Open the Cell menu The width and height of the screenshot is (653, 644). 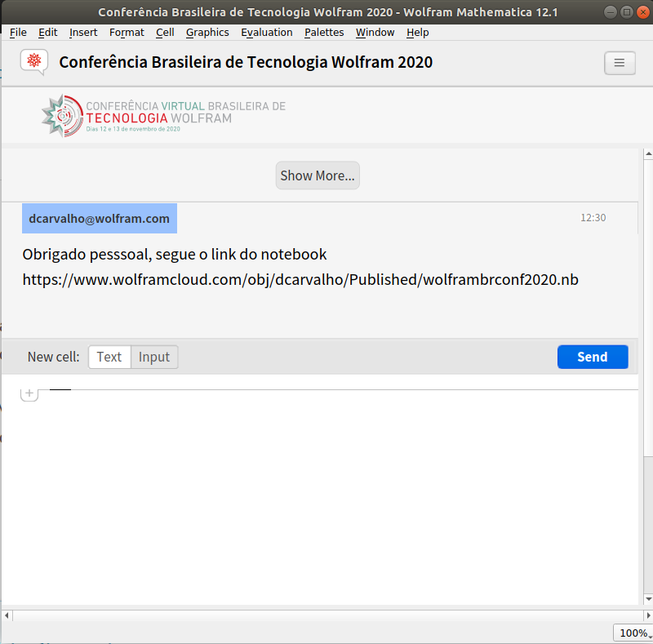165,33
